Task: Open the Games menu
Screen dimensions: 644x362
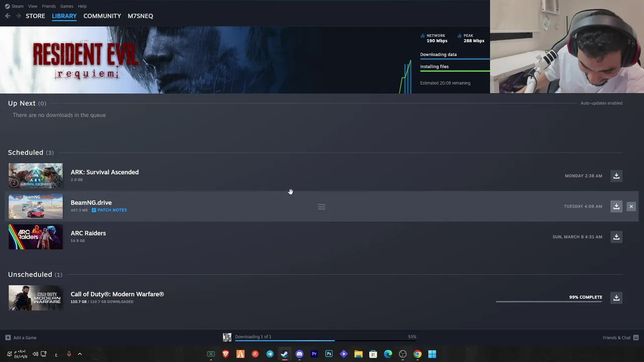Action: (x=66, y=6)
